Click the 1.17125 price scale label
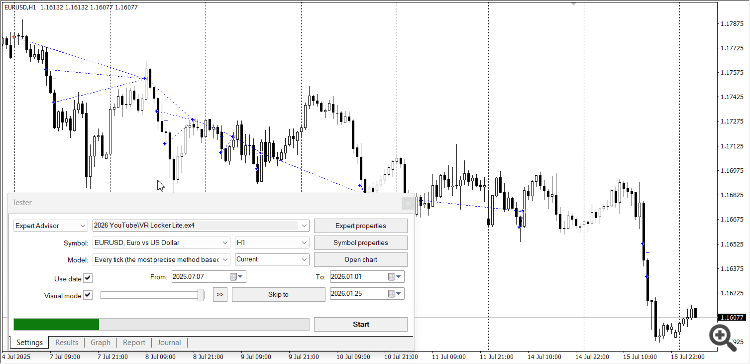 (x=732, y=146)
